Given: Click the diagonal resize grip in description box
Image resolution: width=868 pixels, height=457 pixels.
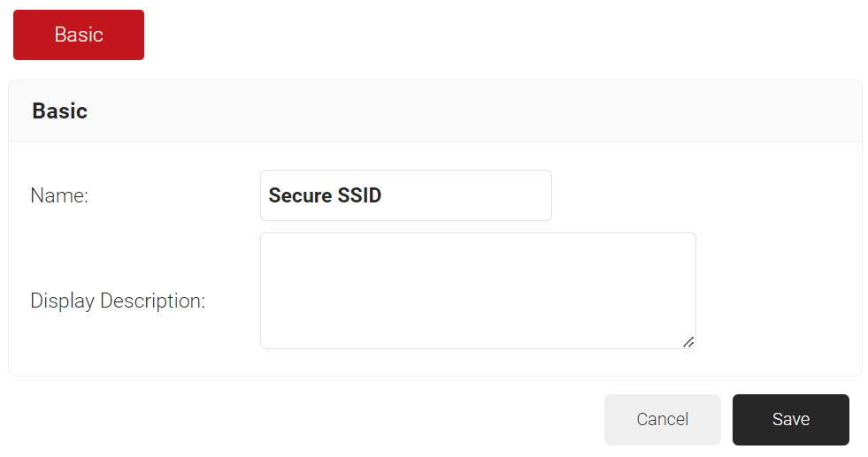Looking at the screenshot, I should click(x=688, y=341).
